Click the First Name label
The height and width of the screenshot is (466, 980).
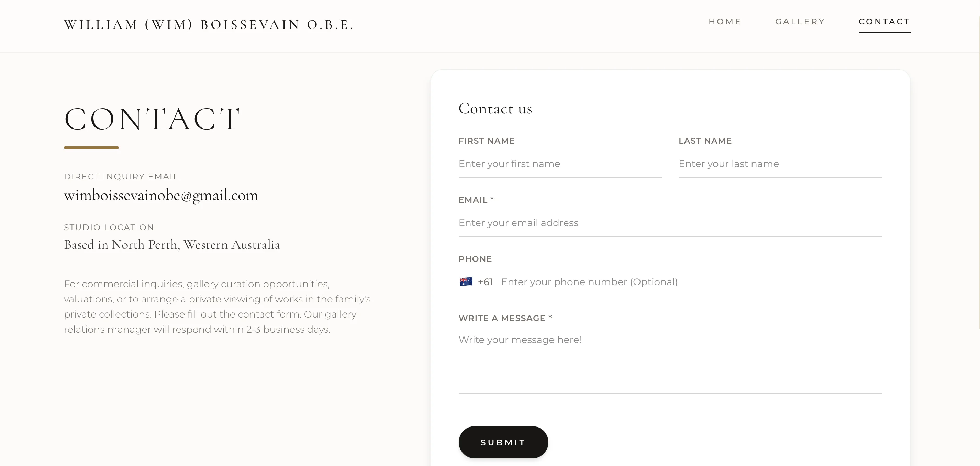point(487,141)
